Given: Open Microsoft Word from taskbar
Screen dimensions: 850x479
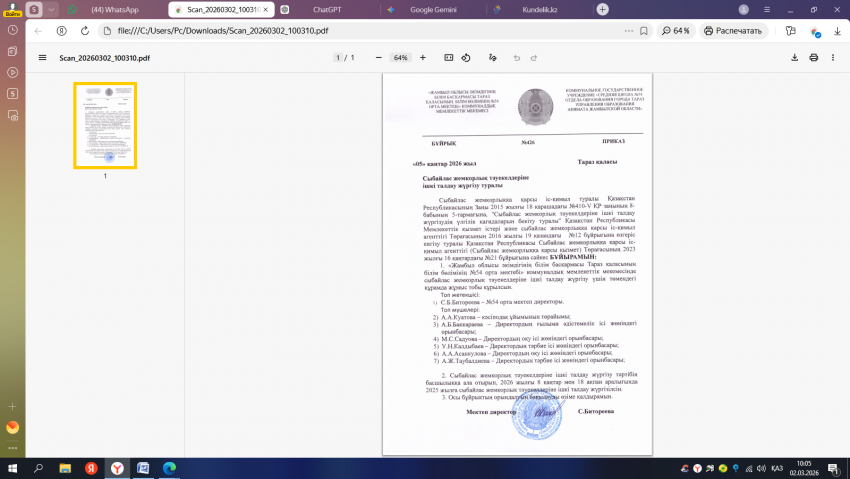Looking at the screenshot, I should click(x=143, y=468).
